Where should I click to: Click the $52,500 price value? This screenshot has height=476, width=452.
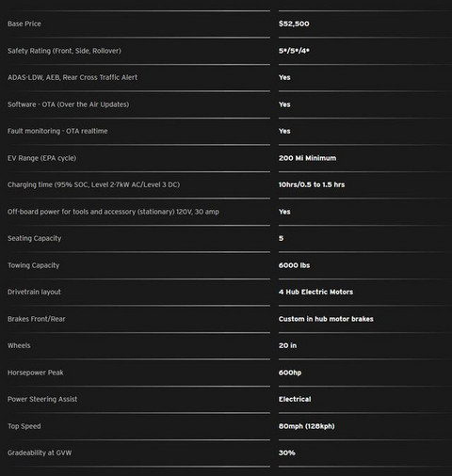pyautogui.click(x=294, y=24)
